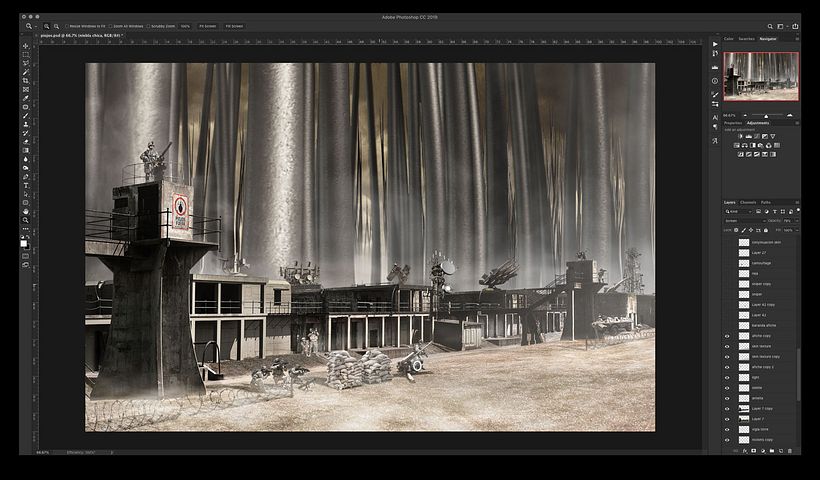820x480 pixels.
Task: Open the workspace switcher at top right
Action: [x=781, y=26]
